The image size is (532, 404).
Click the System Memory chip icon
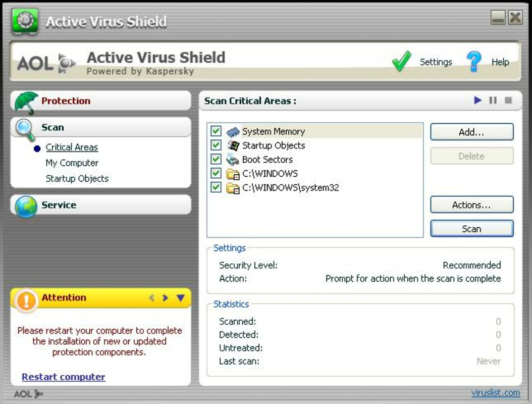point(233,132)
